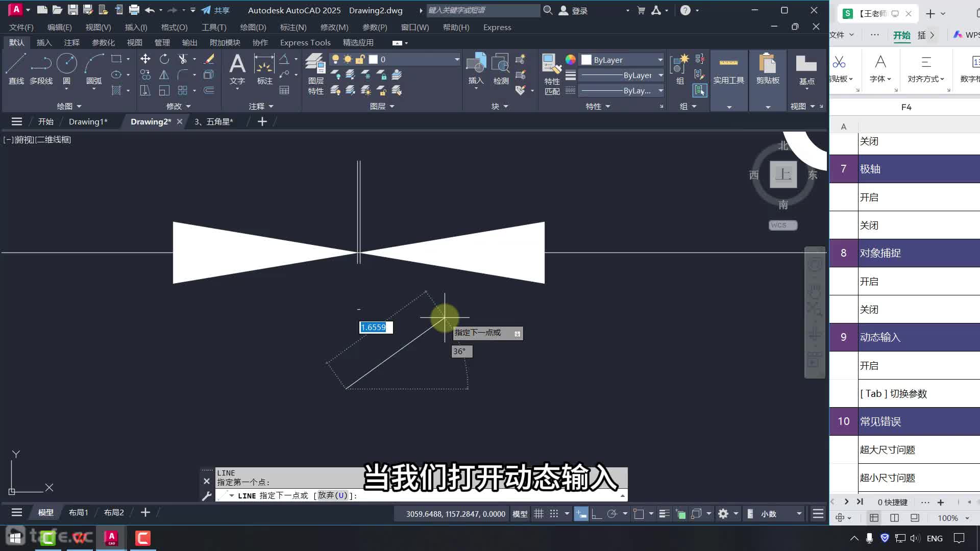Click the 插入 block insert icon
Viewport: 980px width, 551px height.
(x=476, y=69)
